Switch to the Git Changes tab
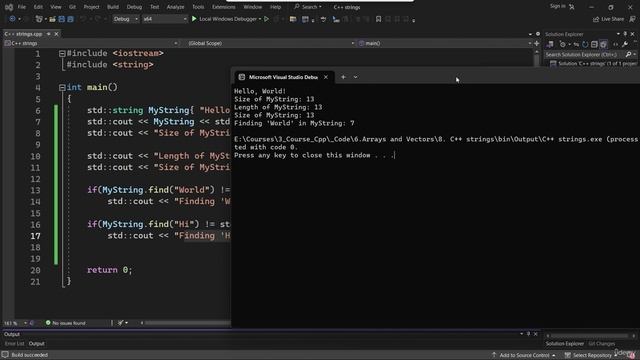The width and height of the screenshot is (640, 360). 602,344
